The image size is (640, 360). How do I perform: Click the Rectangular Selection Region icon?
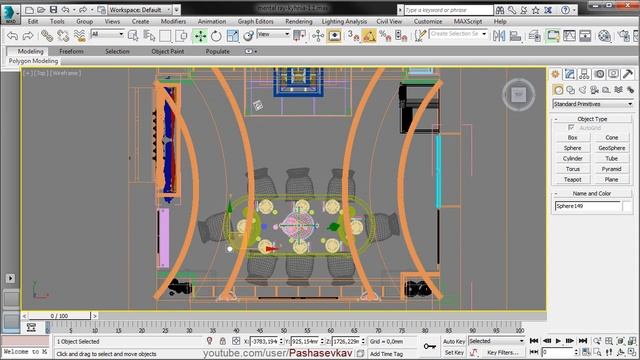[x=165, y=36]
